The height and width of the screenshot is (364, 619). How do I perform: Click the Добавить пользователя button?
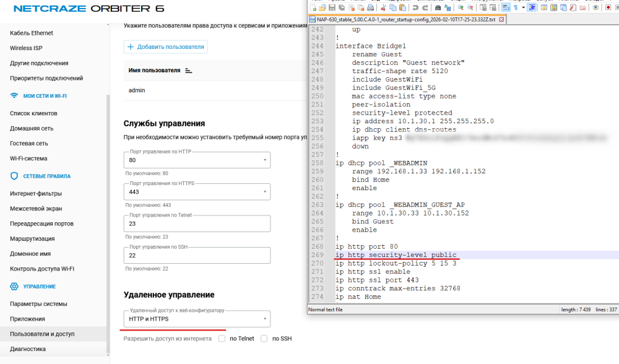coord(166,47)
